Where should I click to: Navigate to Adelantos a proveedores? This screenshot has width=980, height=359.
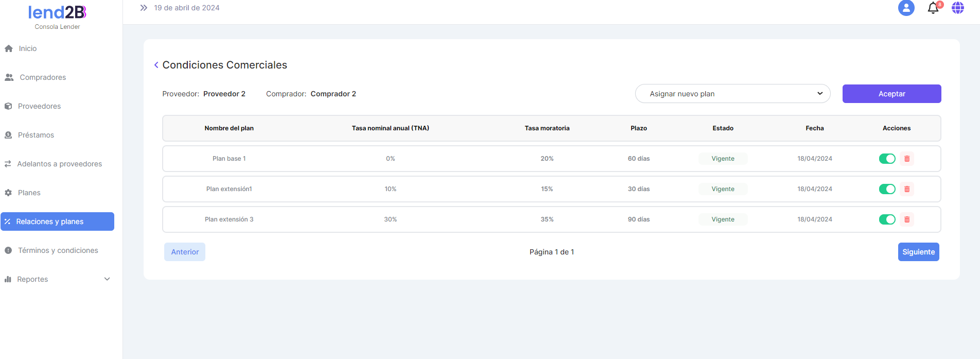tap(59, 164)
